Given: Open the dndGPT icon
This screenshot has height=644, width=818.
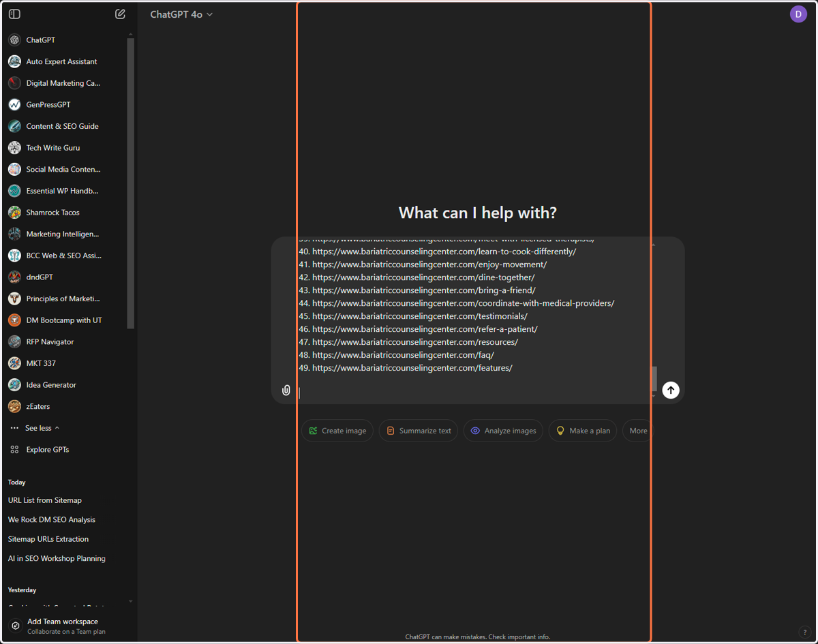Looking at the screenshot, I should [x=14, y=277].
